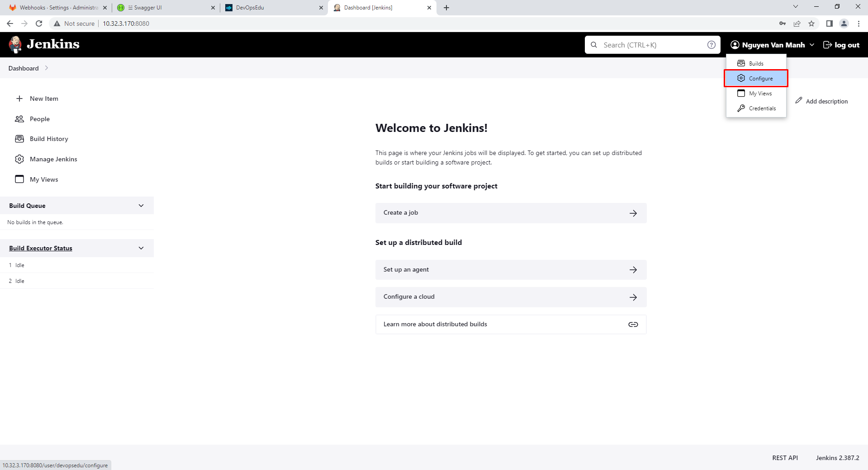
Task: Click the Build Executor Status link
Action: (x=41, y=248)
